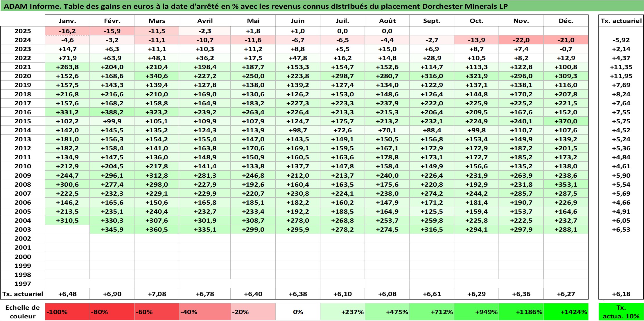The height and width of the screenshot is (321, 644).
Task: Select the 'Févr.' column header
Action: pyautogui.click(x=112, y=21)
